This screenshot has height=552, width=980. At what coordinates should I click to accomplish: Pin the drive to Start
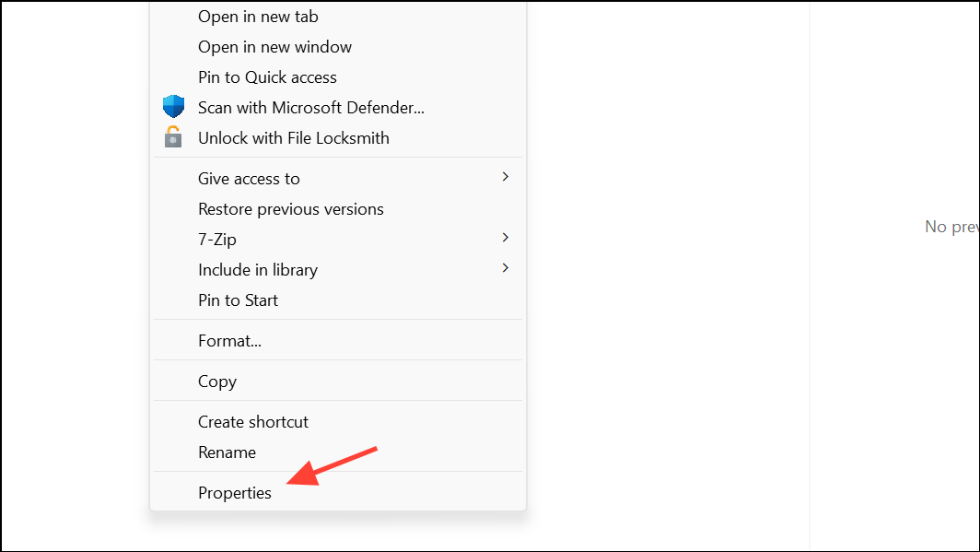pos(238,299)
